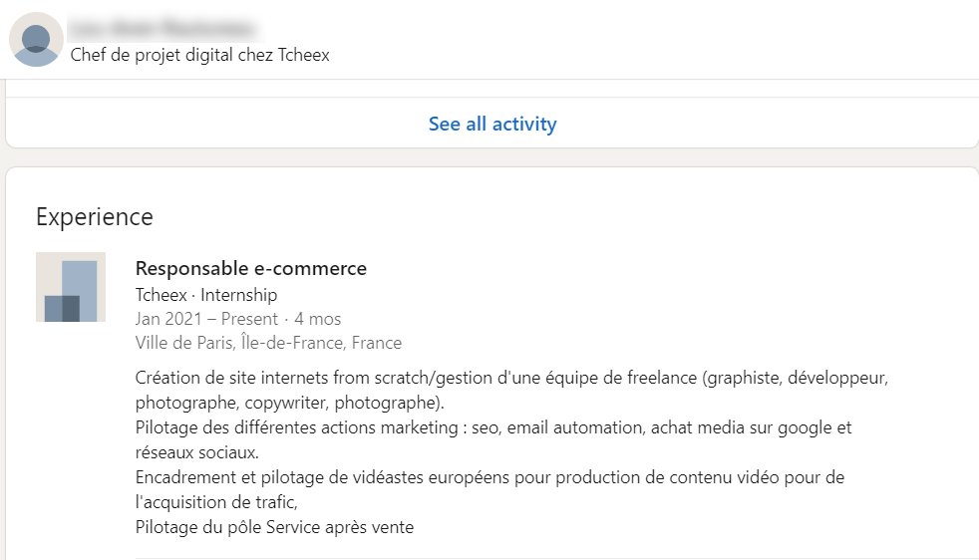Screen dimensions: 979x560
Task: Click the line starting Création de site internets
Action: 510,379
